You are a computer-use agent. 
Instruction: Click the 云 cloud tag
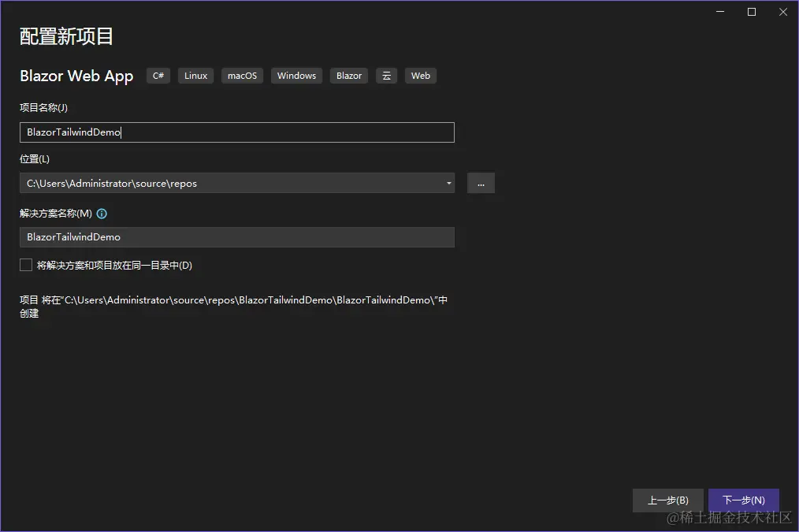(x=386, y=76)
